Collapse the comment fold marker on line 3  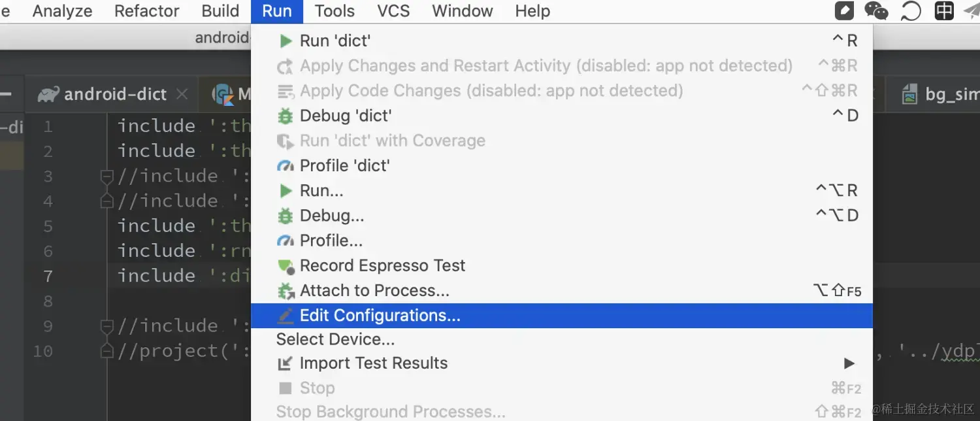click(x=106, y=177)
